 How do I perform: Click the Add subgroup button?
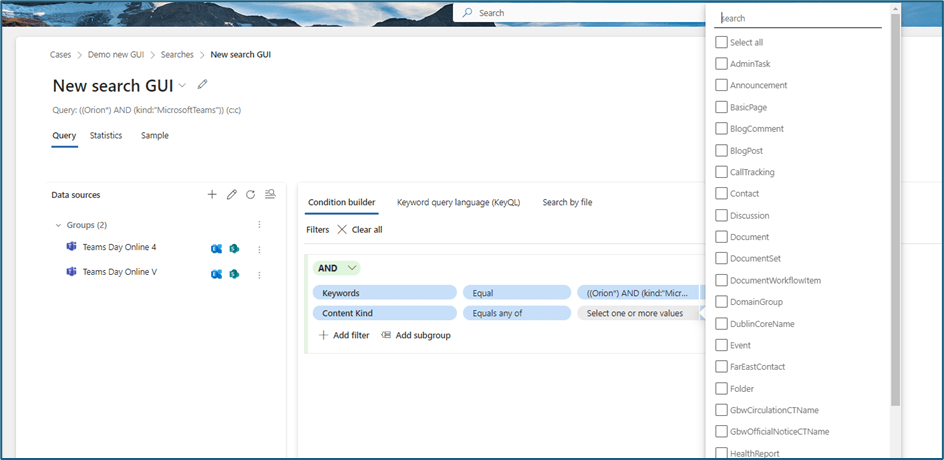click(x=415, y=335)
